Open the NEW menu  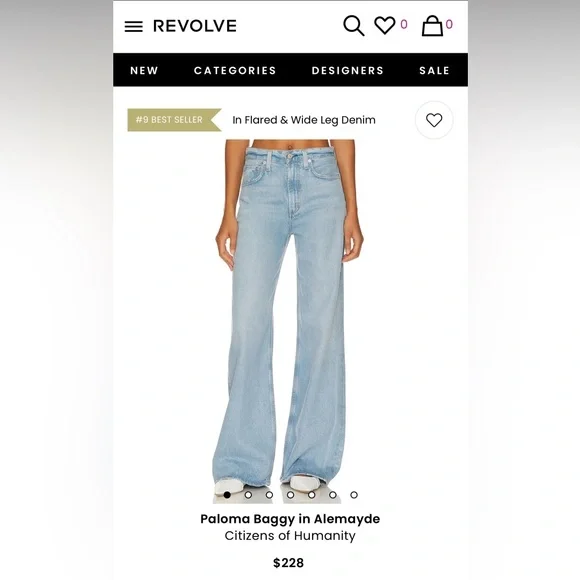point(144,70)
